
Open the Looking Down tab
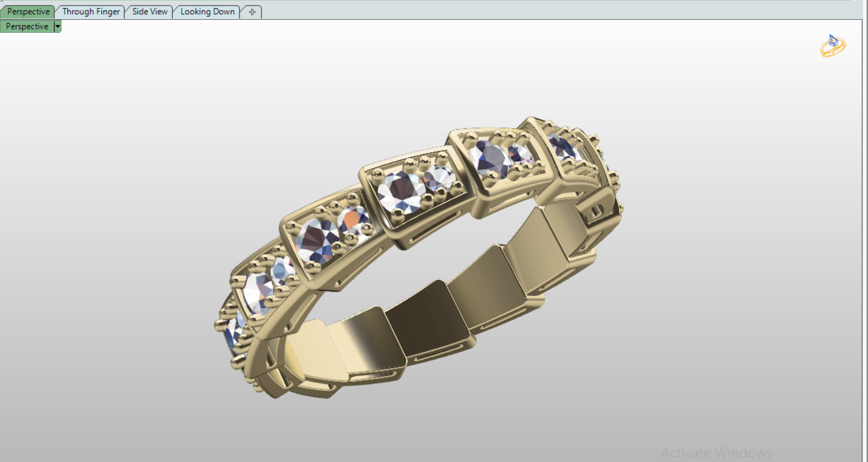(x=207, y=12)
